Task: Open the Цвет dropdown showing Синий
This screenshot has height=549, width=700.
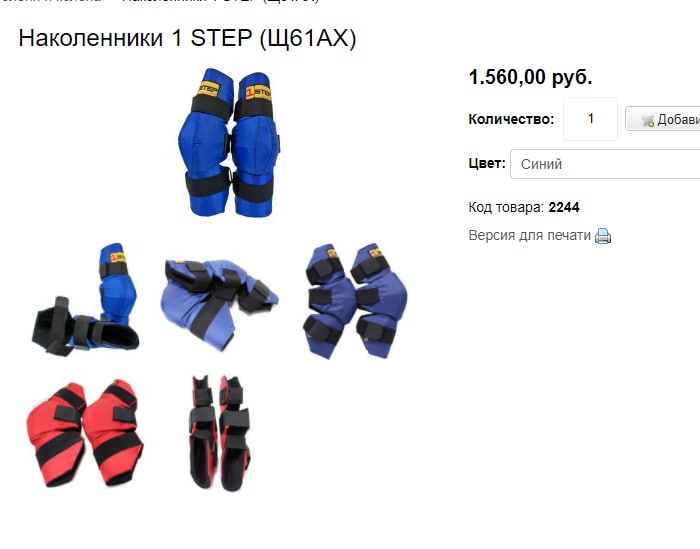Action: point(605,164)
